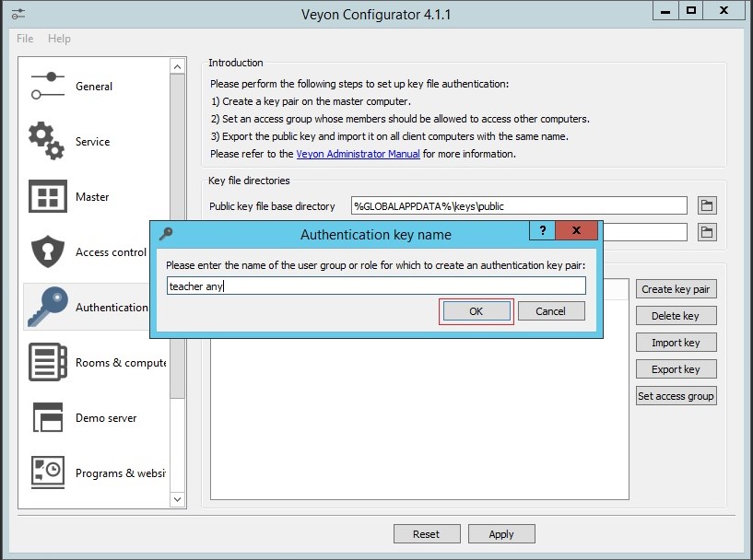Cancel the Authentication key name dialog

(x=550, y=311)
